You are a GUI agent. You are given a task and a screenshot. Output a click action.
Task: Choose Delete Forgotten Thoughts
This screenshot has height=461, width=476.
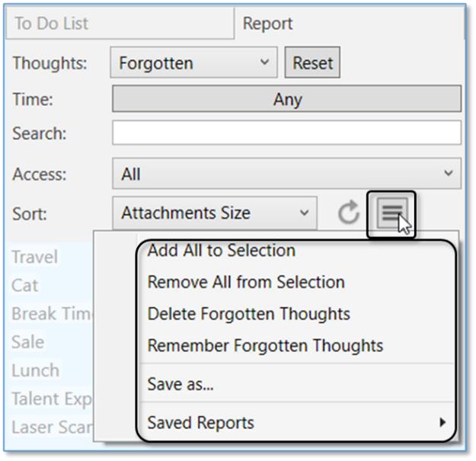pyautogui.click(x=248, y=314)
